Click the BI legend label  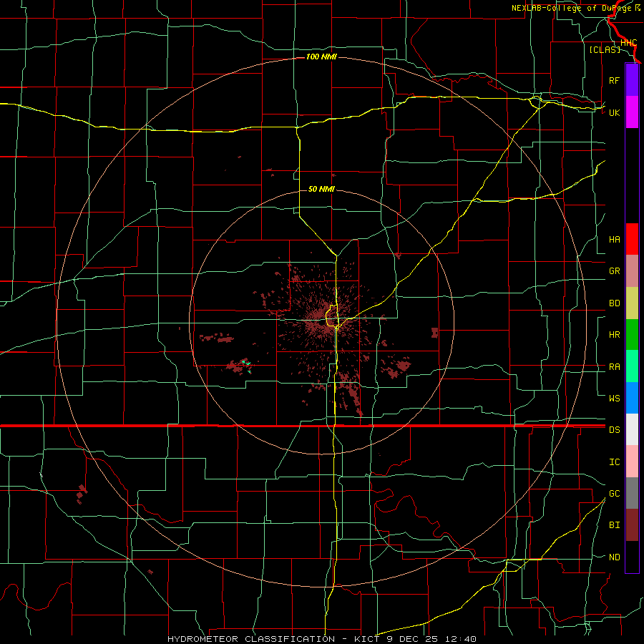tap(614, 525)
